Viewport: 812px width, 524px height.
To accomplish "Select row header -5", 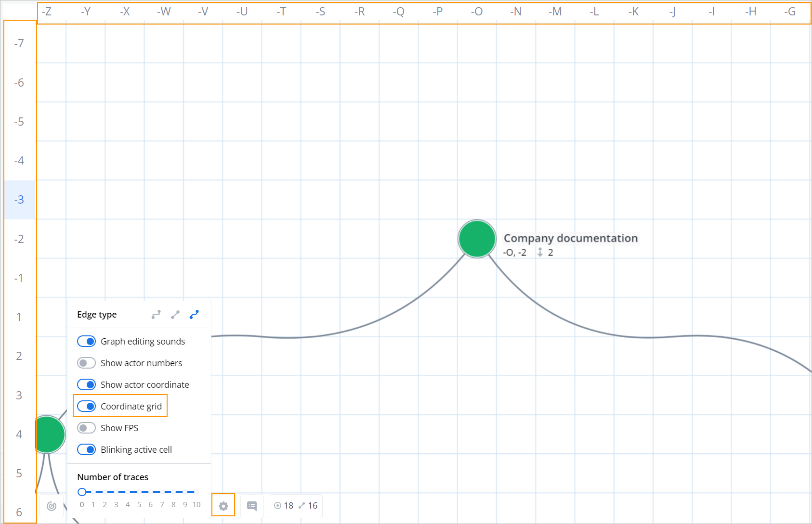I will [x=19, y=122].
